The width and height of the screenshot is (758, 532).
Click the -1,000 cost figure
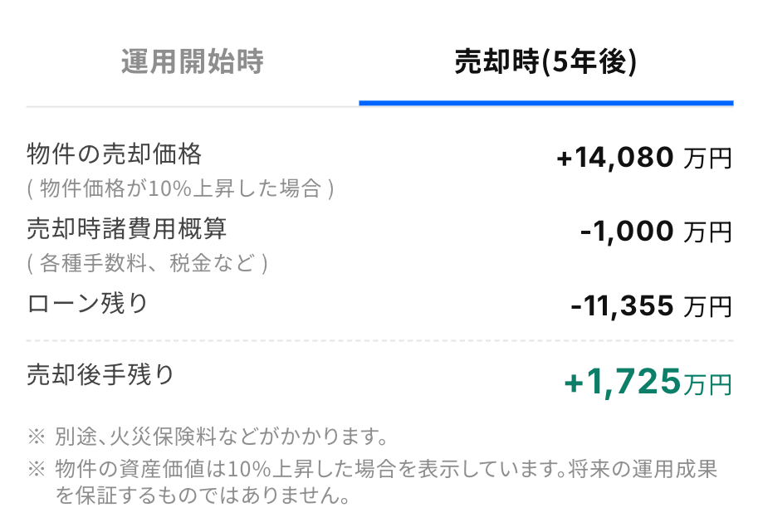click(627, 232)
